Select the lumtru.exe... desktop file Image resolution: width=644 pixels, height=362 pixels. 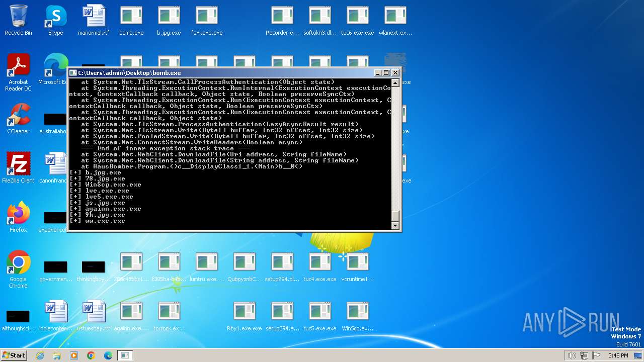coord(207,266)
